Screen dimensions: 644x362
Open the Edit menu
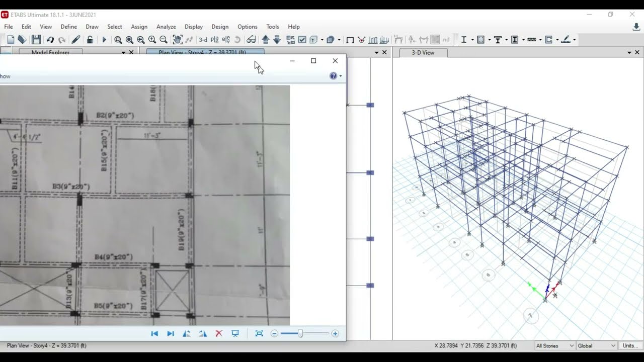coord(26,27)
